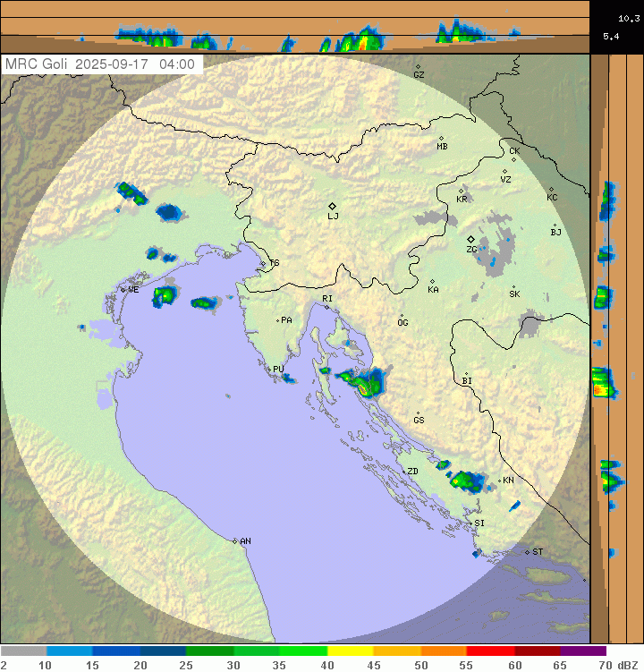Click the CK city label
The height and width of the screenshot is (672, 644).
(x=514, y=151)
